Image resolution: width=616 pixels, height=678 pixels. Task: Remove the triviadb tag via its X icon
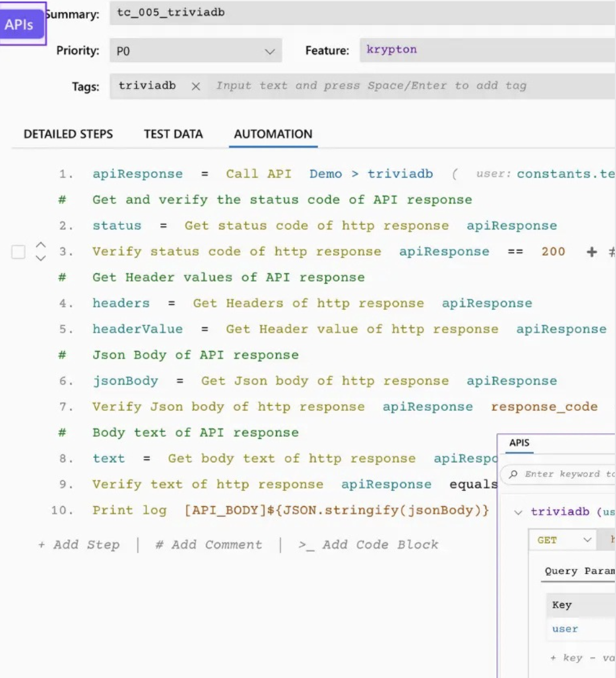point(196,86)
